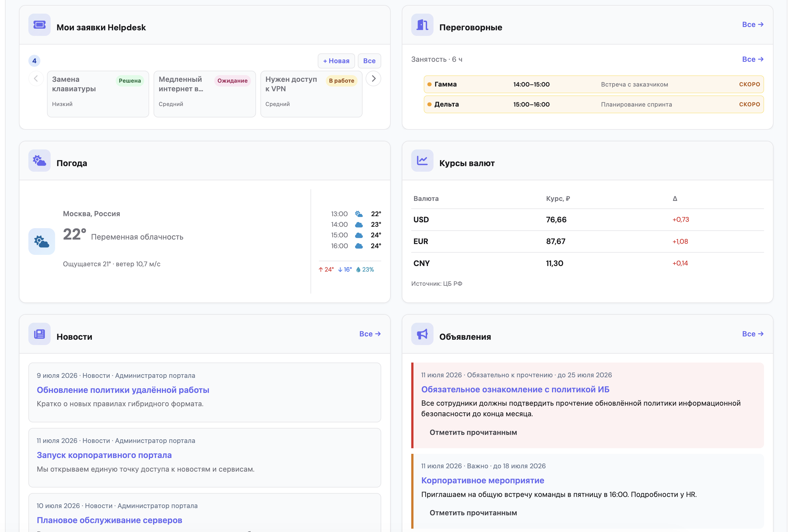The height and width of the screenshot is (532, 793).
Task: Click the orange status dot for Гамма
Action: point(429,85)
